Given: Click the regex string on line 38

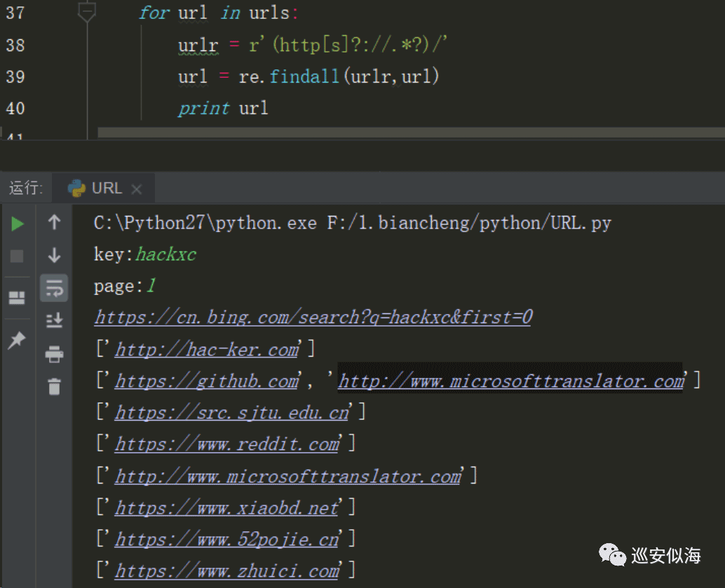Looking at the screenshot, I should 348,46.
